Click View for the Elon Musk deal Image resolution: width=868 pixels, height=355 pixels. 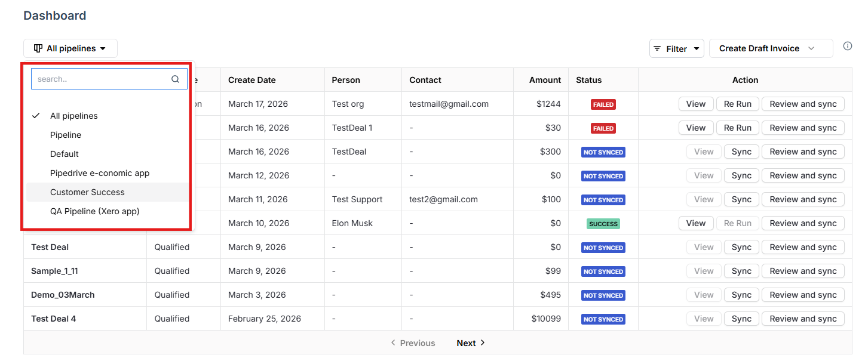[696, 223]
